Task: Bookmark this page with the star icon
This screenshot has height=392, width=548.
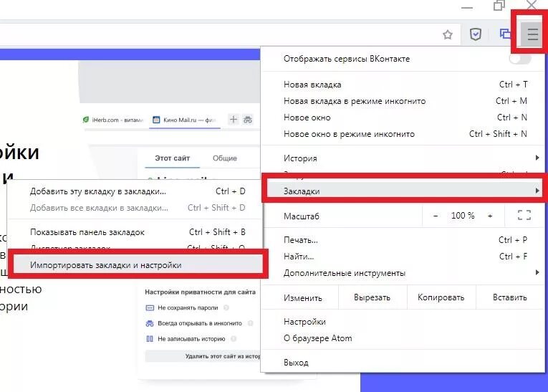Action: coord(448,34)
